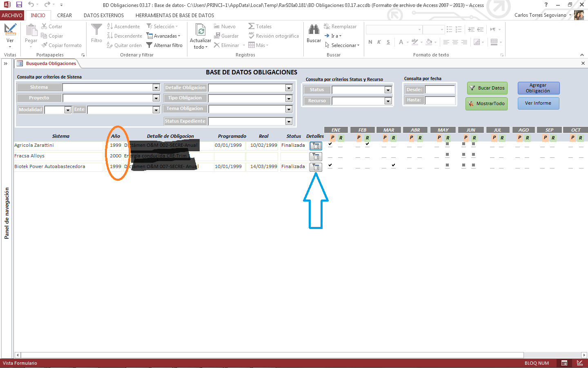This screenshot has height=368, width=588.
Task: Click the Bucar Datos button
Action: tap(487, 88)
